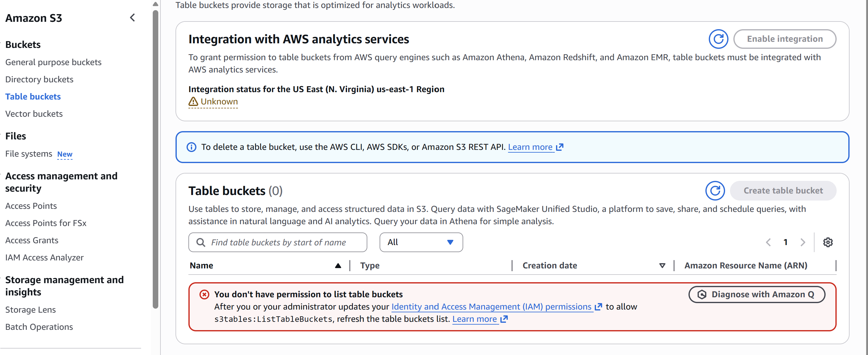Image resolution: width=868 pixels, height=355 pixels.
Task: Collapse the Amazon S3 navigation panel
Action: 132,18
